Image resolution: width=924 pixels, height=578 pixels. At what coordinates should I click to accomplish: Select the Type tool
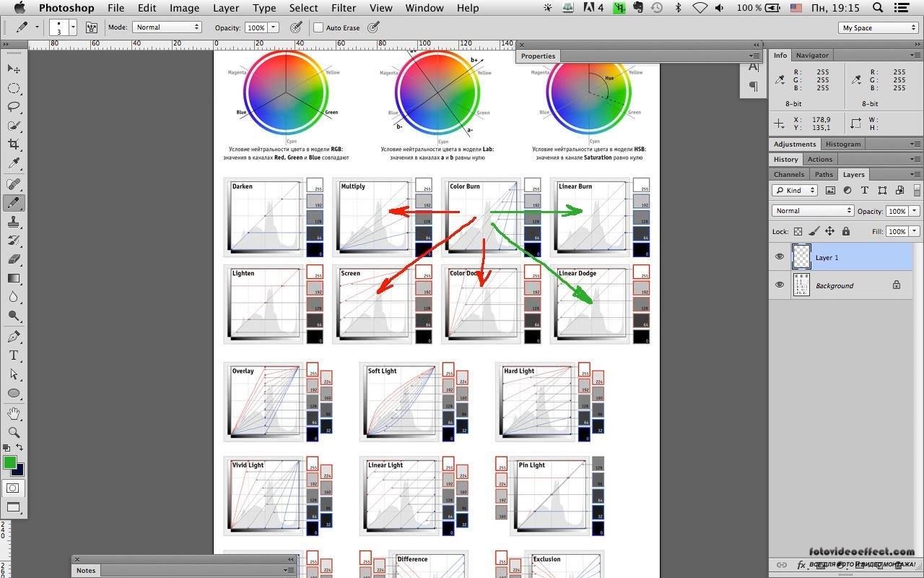(x=14, y=356)
